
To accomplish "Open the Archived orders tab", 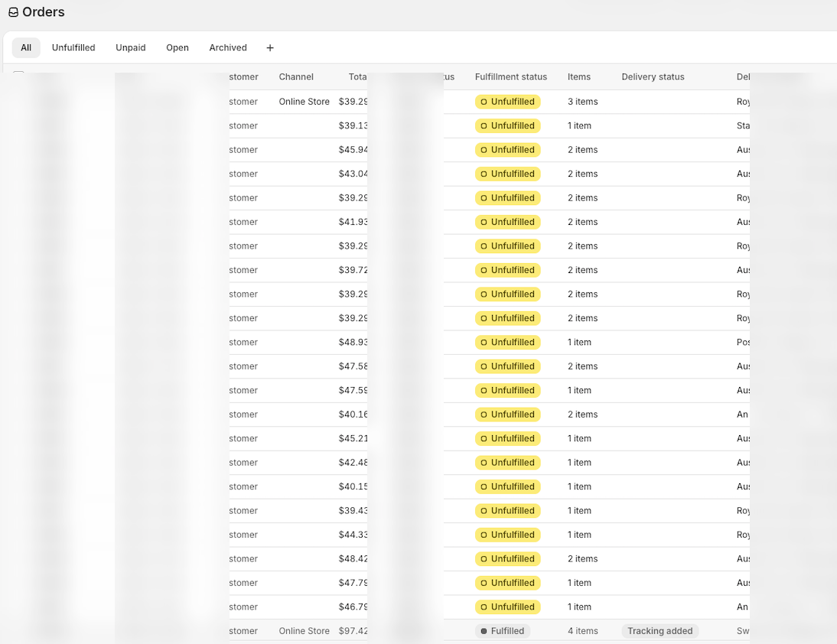I will click(227, 47).
